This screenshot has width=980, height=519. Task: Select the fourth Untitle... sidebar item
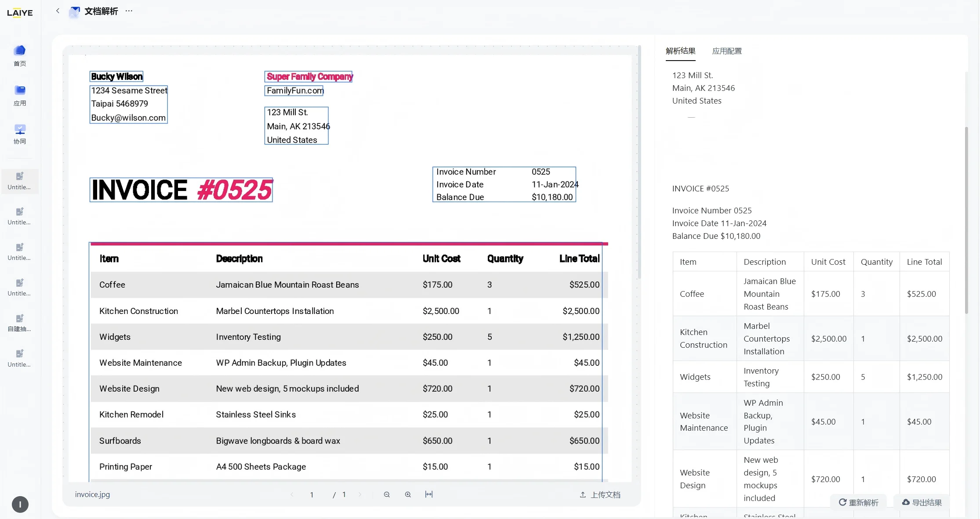click(x=20, y=288)
